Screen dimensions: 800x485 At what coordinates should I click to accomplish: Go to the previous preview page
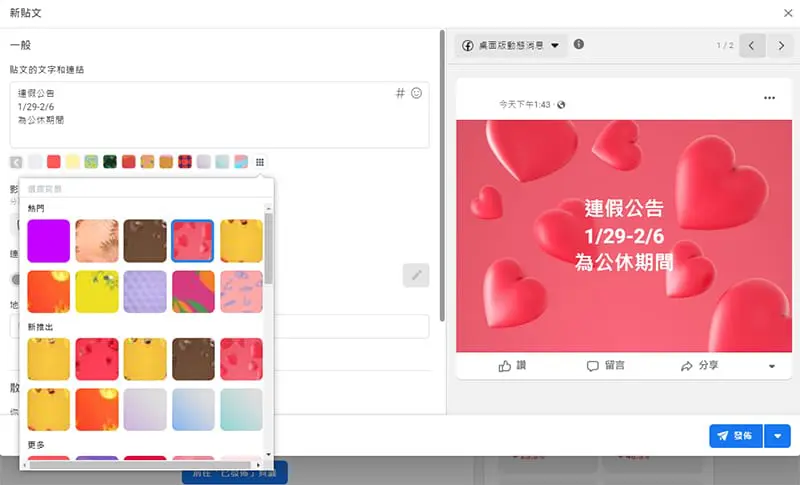coord(752,46)
